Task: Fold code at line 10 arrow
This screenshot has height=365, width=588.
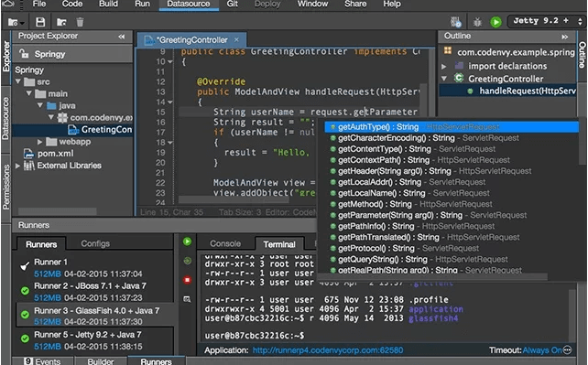Action: (170, 61)
